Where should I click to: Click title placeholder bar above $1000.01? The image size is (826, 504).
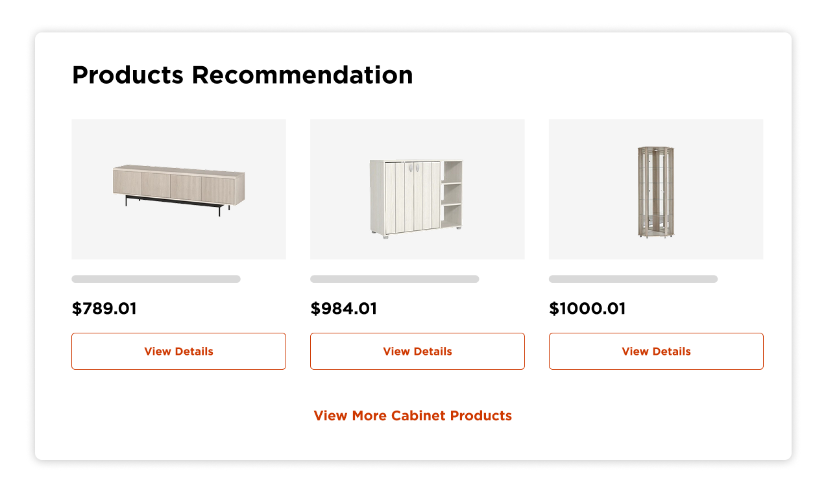pyautogui.click(x=633, y=279)
